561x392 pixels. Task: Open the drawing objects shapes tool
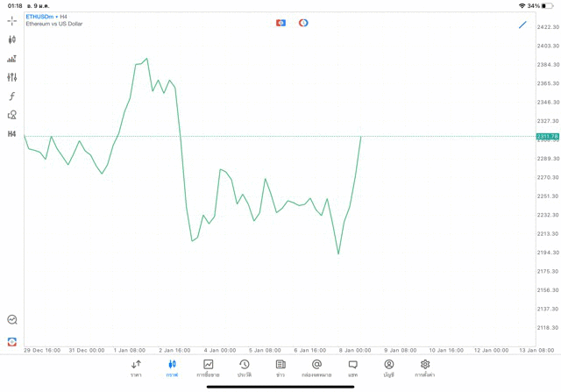point(12,115)
